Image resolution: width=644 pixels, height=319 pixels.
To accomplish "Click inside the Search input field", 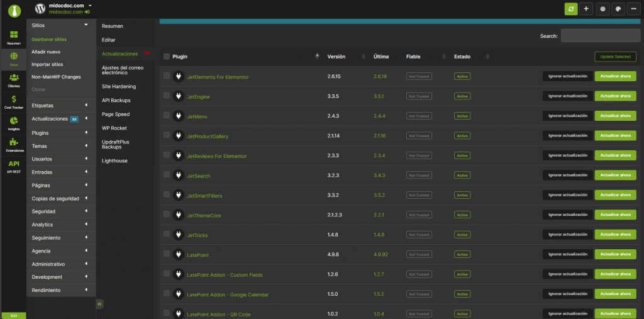I will pyautogui.click(x=601, y=36).
